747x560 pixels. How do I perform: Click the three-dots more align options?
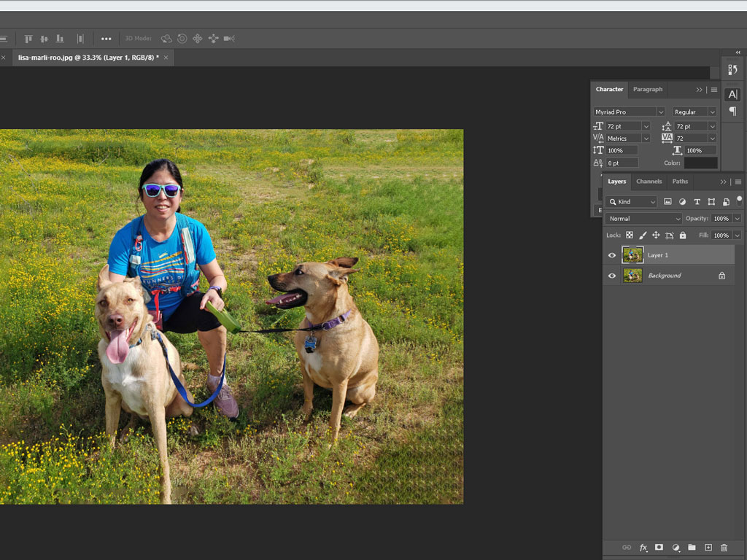107,39
